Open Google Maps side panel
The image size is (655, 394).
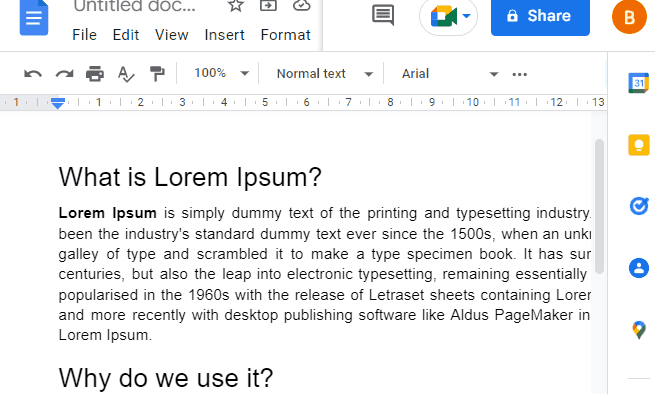click(x=639, y=330)
